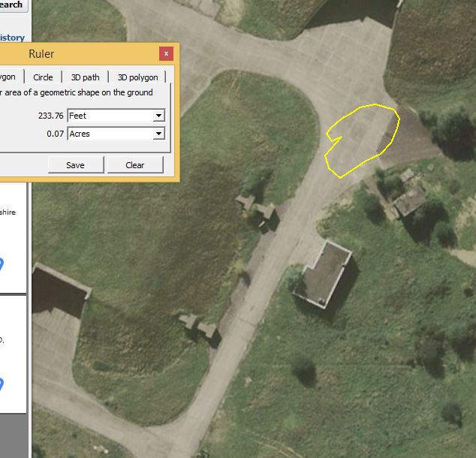476x458 pixels.
Task: Click the 0.07 area value
Action: pos(55,134)
